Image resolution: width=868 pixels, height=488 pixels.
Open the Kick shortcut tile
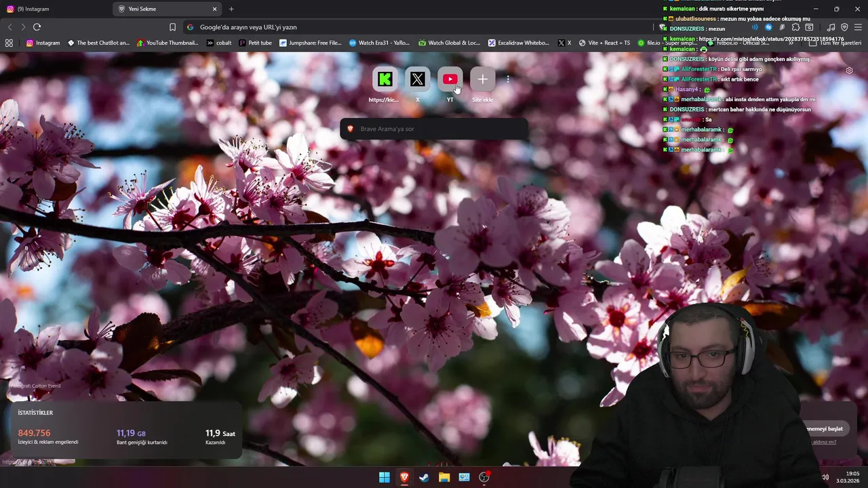pos(384,79)
